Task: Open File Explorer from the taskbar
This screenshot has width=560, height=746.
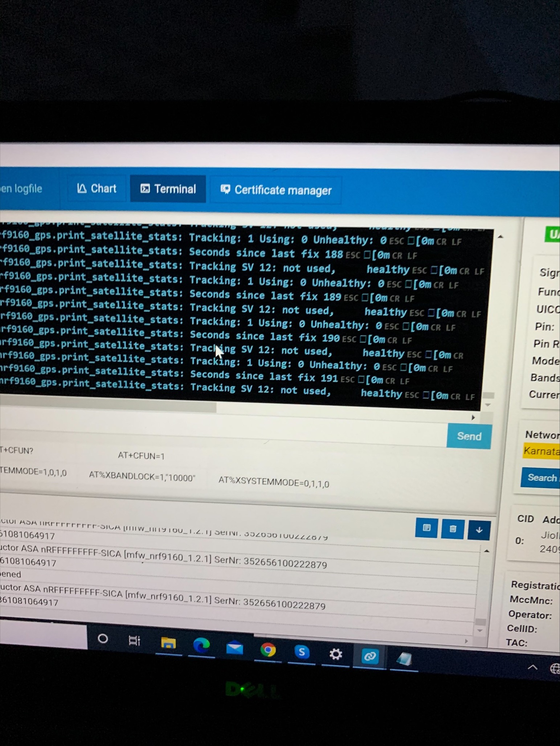Action: pyautogui.click(x=168, y=643)
